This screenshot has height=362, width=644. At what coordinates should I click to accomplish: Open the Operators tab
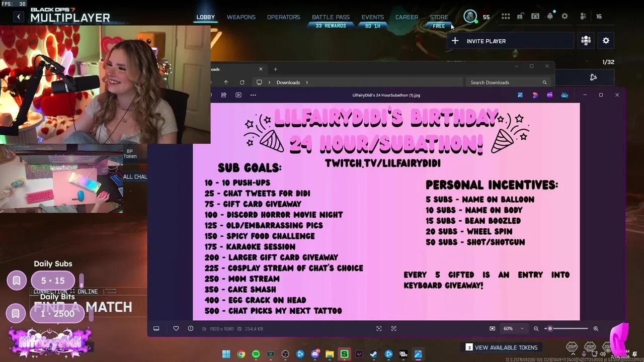283,17
